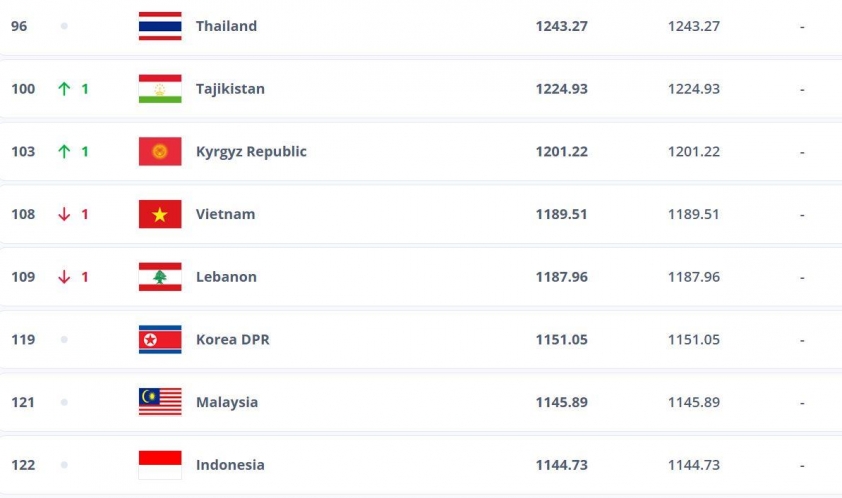Click Tajikistan's bold 1224.93 points value
Viewport: 842px width, 498px height.
pos(561,89)
